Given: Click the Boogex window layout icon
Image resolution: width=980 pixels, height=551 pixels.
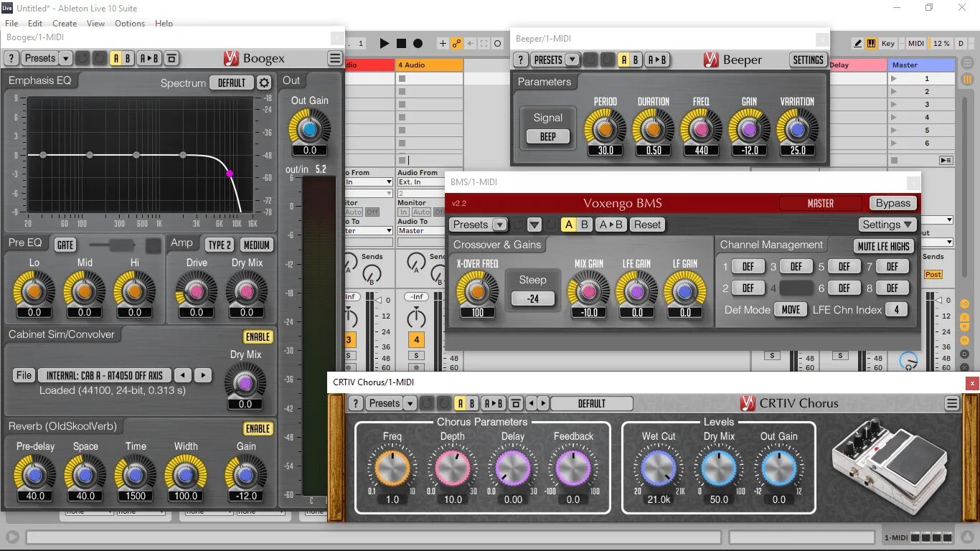Looking at the screenshot, I should pos(171,58).
